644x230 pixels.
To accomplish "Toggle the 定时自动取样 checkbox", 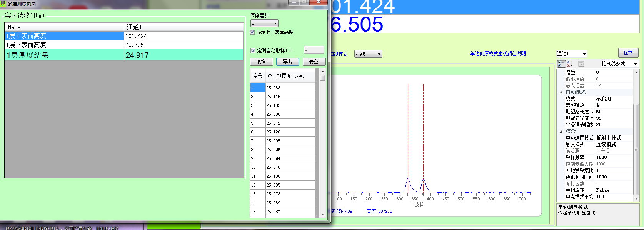I will (x=253, y=50).
